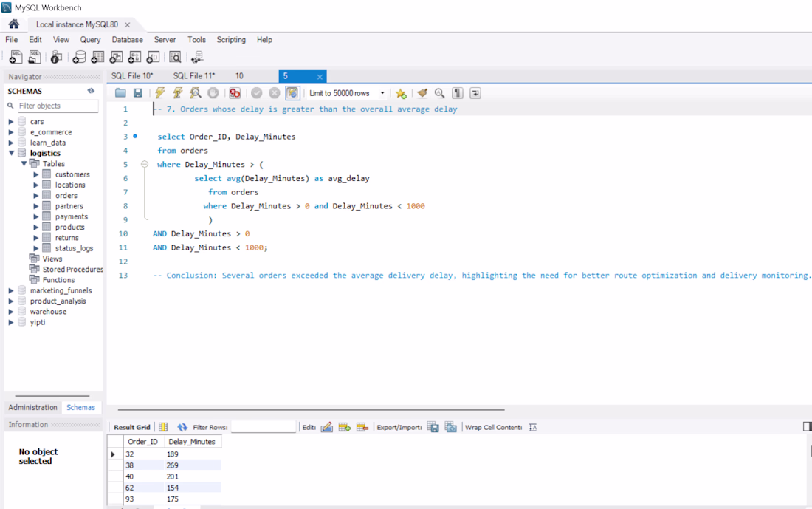Image resolution: width=812 pixels, height=509 pixels.
Task: Create a new function toolbar icon
Action: pos(154,57)
